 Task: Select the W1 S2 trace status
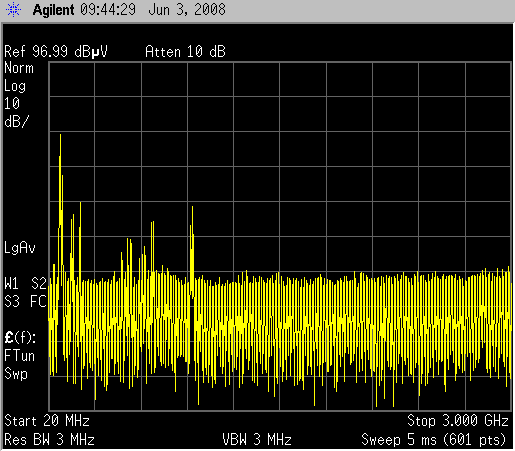tap(25, 283)
